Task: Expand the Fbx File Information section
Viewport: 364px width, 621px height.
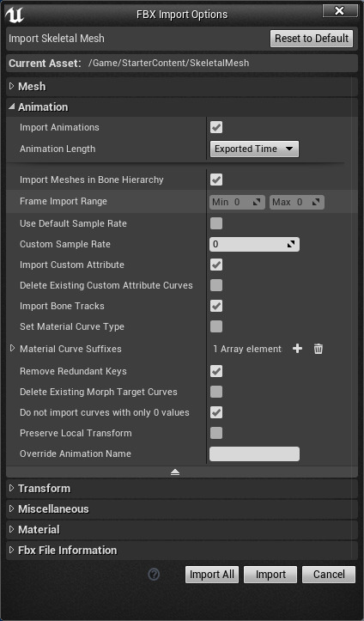Action: [x=11, y=550]
